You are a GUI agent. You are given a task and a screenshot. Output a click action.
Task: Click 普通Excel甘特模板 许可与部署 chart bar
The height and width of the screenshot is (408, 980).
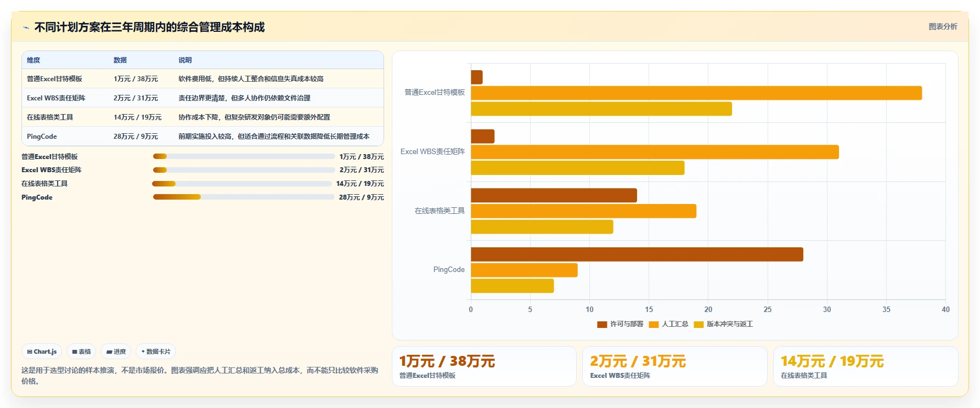tap(477, 77)
